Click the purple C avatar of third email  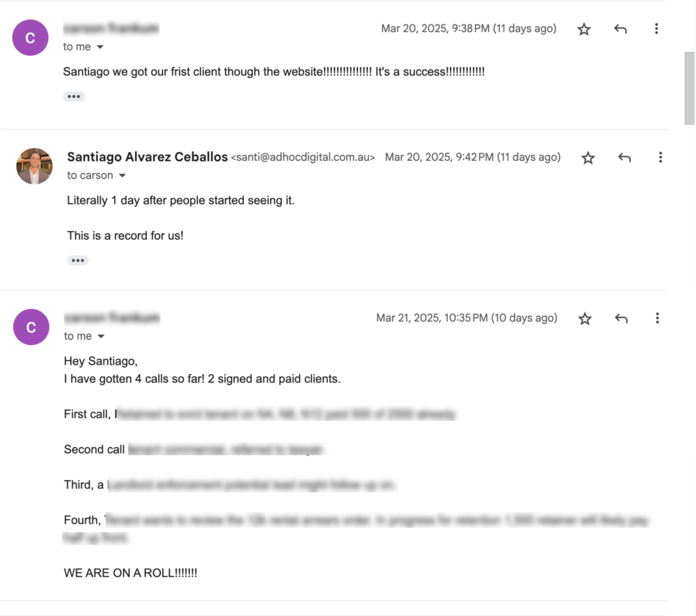[31, 327]
